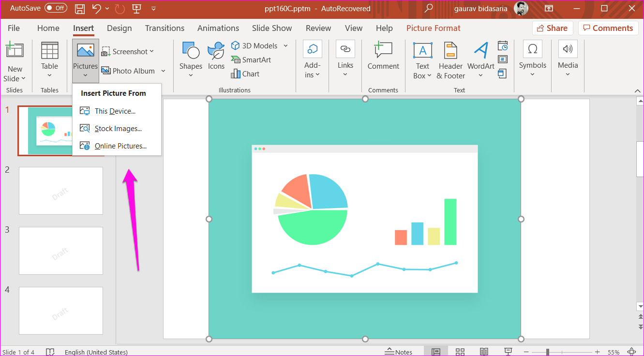Image resolution: width=644 pixels, height=356 pixels.
Task: Open the Transitions tab
Action: 165,28
